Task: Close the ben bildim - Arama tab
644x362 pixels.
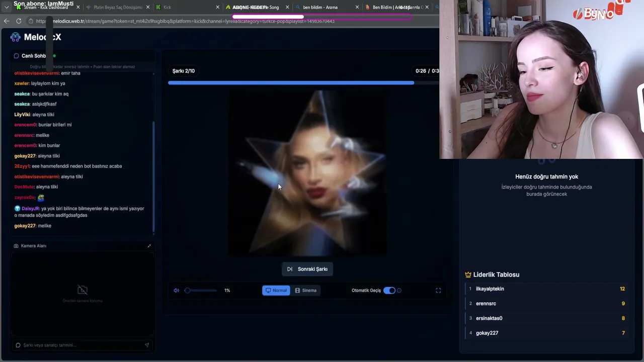Action: point(357,7)
